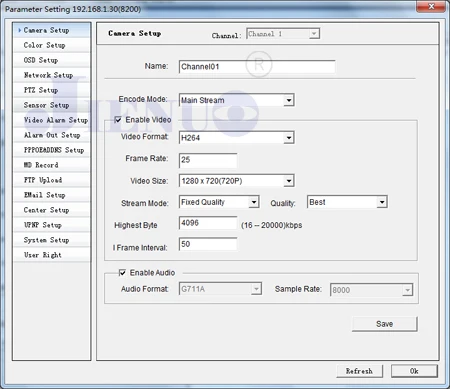Click the I Frame Interval field
This screenshot has height=389, width=450.
208,244
